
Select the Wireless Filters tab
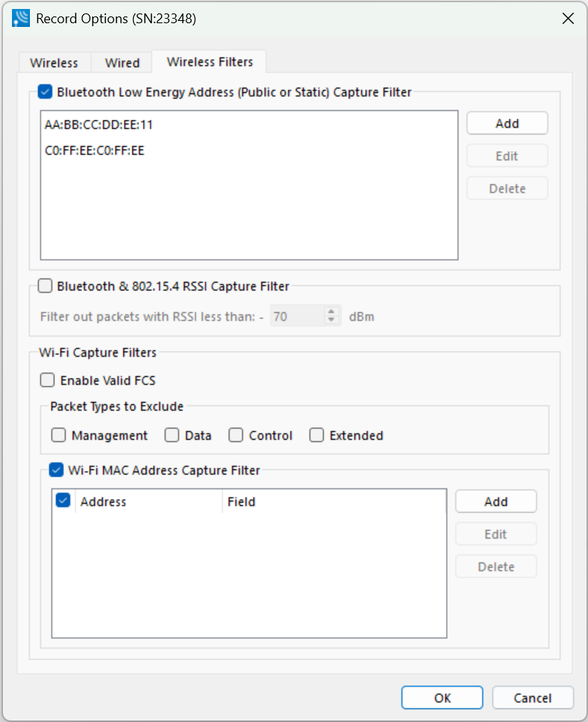(x=209, y=61)
